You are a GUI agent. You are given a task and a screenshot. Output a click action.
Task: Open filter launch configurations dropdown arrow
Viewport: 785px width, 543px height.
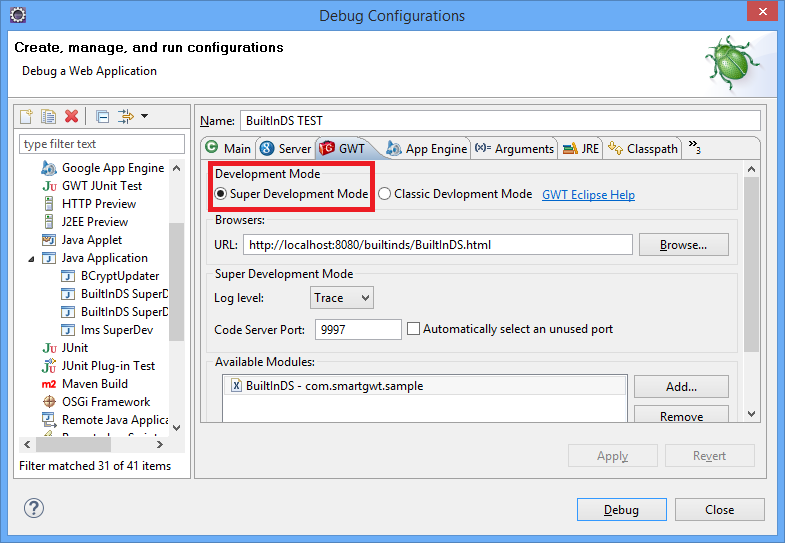point(145,117)
